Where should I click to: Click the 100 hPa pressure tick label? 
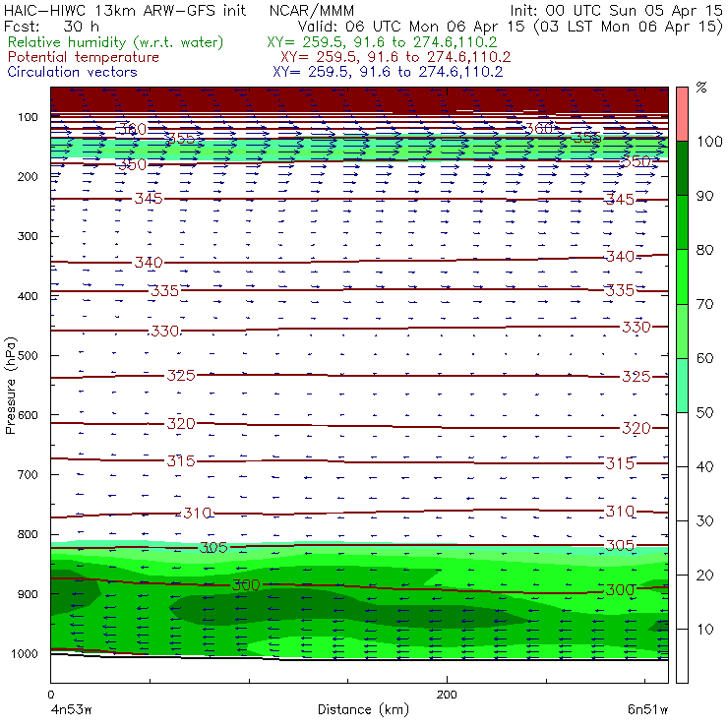pos(28,117)
